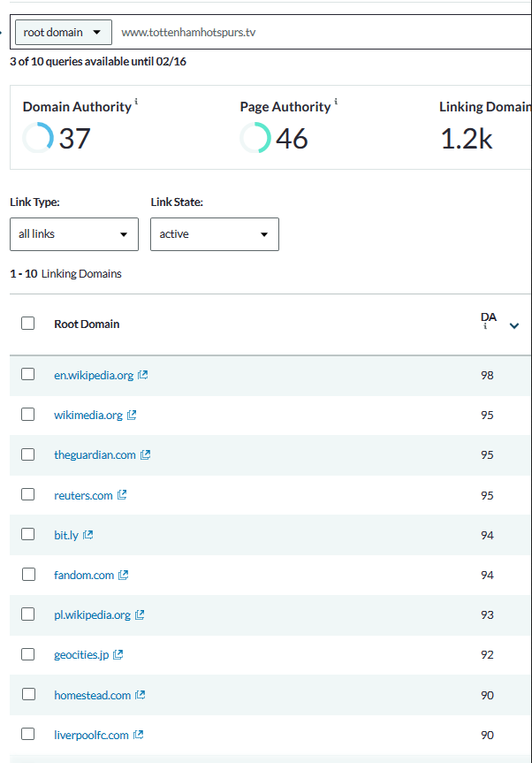
Task: Open pl.wikipedia.org external link icon
Action: 140,614
